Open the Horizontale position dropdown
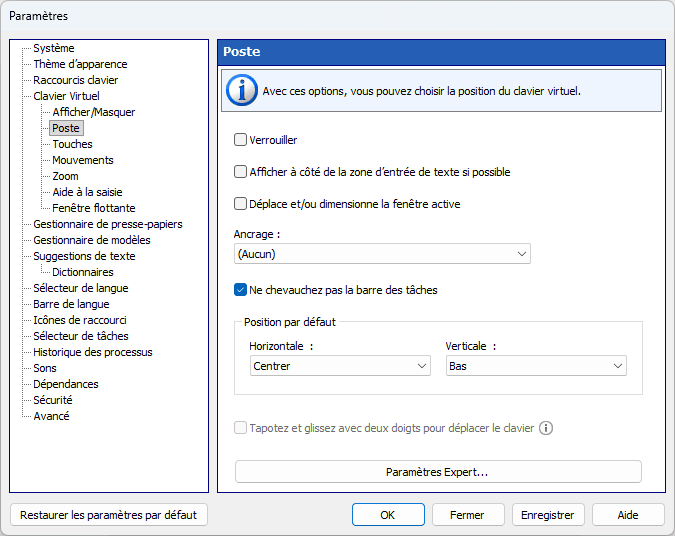 pyautogui.click(x=340, y=366)
